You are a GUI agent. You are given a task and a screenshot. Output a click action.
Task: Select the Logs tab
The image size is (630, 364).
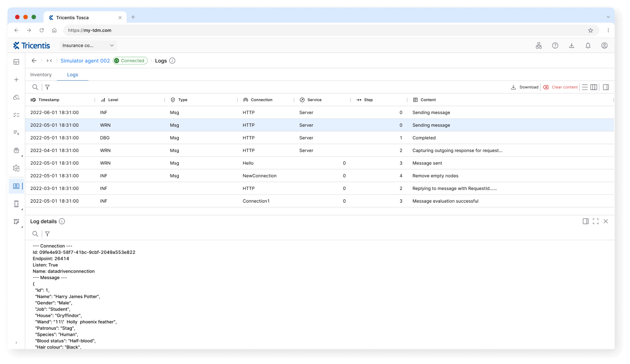72,75
